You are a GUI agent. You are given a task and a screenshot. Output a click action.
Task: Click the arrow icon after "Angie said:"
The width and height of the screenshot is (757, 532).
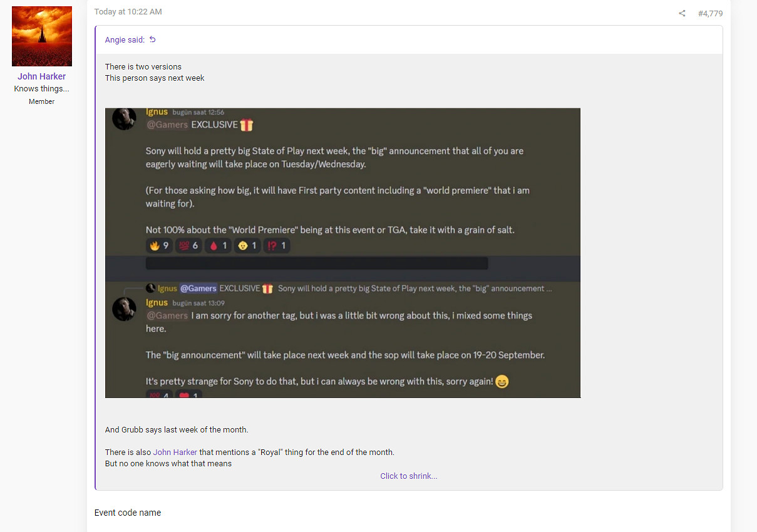(152, 39)
